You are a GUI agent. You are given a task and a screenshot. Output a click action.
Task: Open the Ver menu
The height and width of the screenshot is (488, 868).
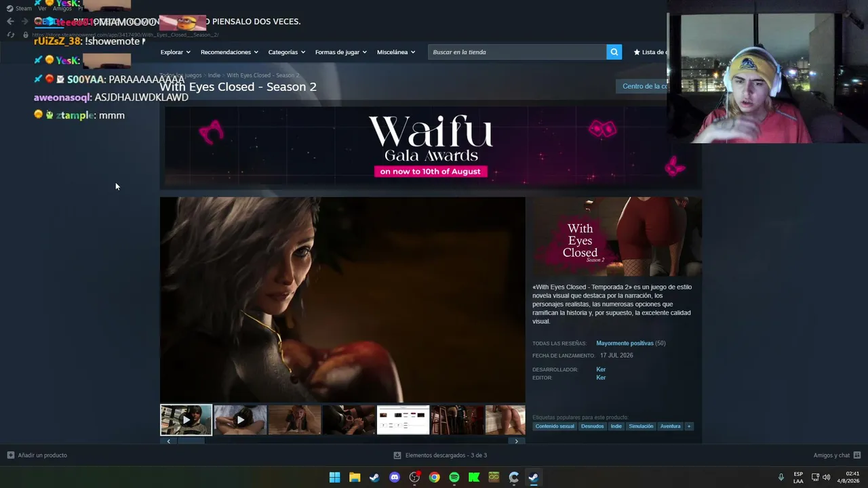coord(42,8)
